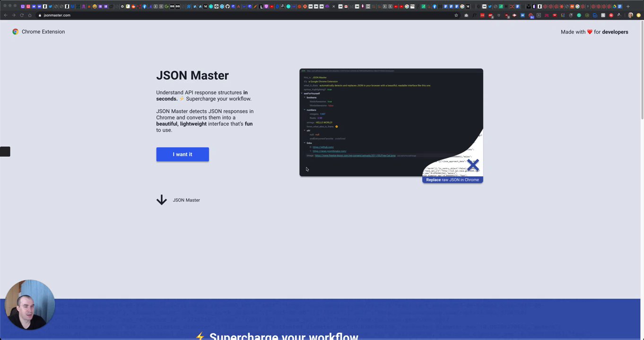The height and width of the screenshot is (340, 644).
Task: Click the blue "I want it" button
Action: 183,154
